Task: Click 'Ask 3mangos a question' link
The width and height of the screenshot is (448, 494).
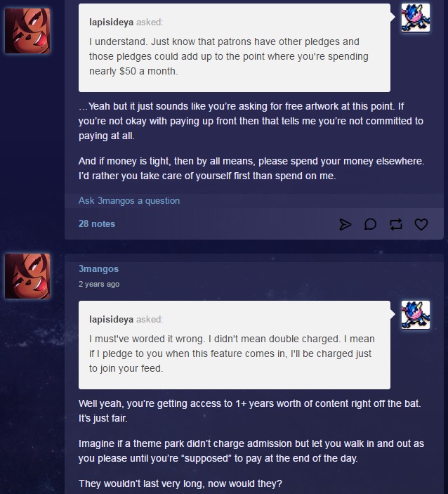Action: [x=129, y=201]
